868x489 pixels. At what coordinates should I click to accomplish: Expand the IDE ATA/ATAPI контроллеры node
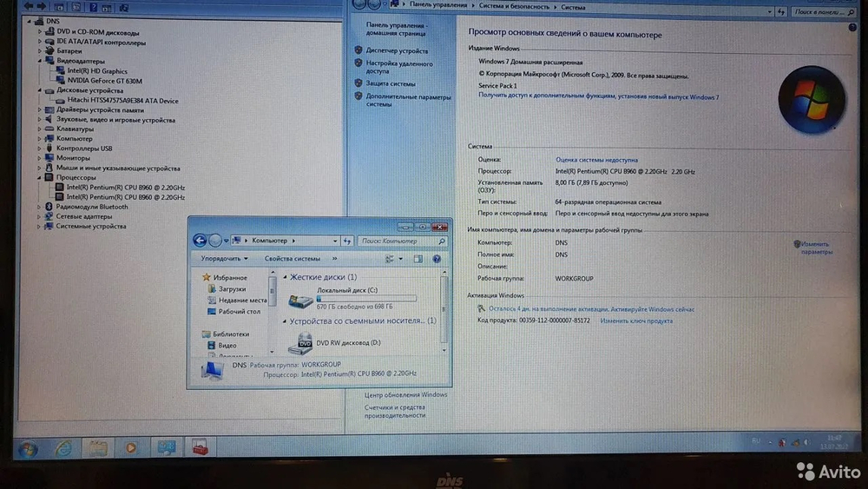tap(40, 42)
